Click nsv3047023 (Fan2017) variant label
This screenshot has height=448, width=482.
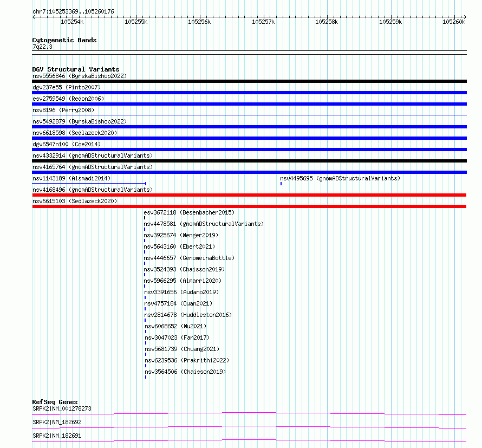point(177,337)
